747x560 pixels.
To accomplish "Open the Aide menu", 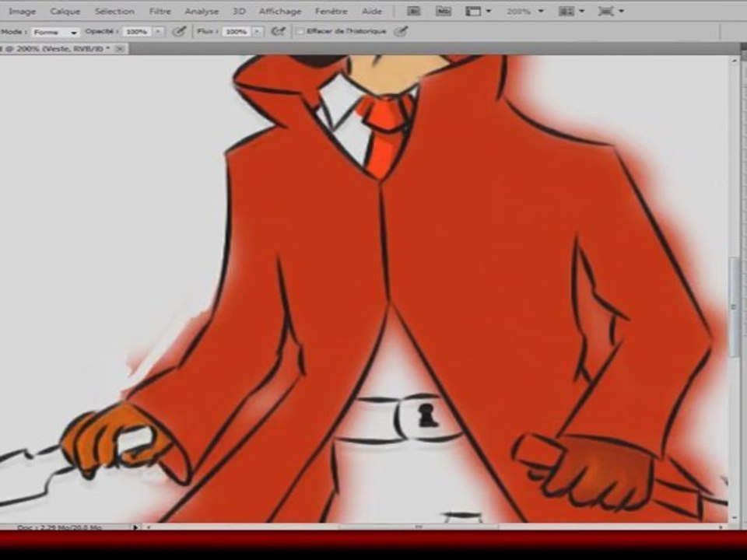I will [372, 12].
